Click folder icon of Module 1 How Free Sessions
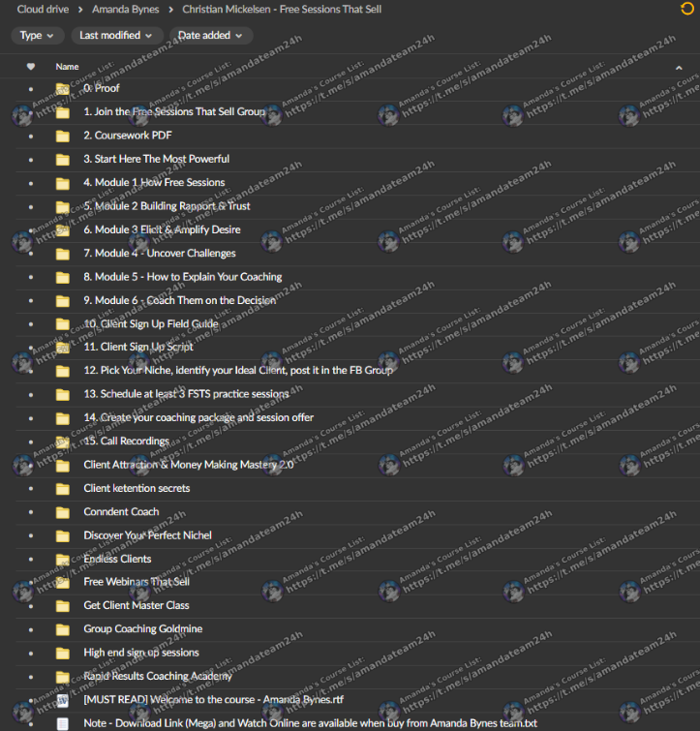This screenshot has height=731, width=700. 63,183
